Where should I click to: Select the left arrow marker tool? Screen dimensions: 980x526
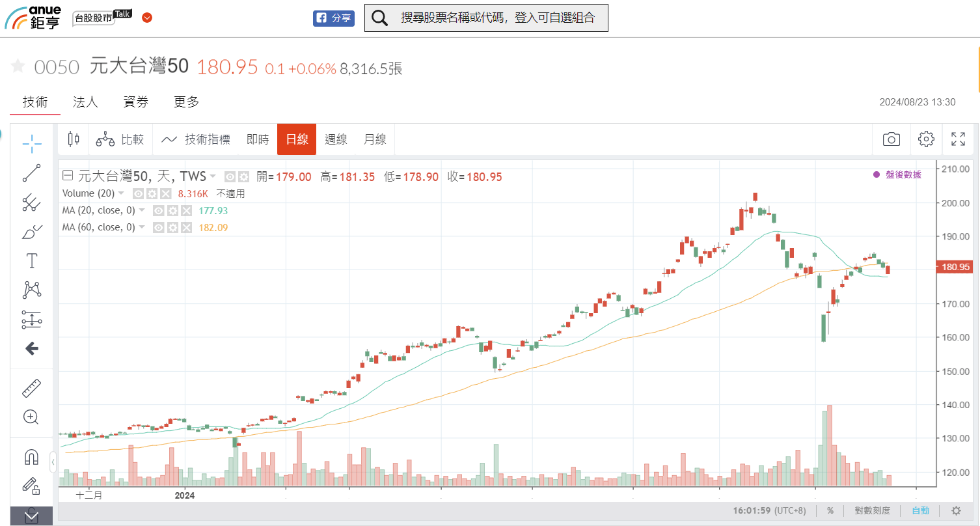click(x=31, y=349)
